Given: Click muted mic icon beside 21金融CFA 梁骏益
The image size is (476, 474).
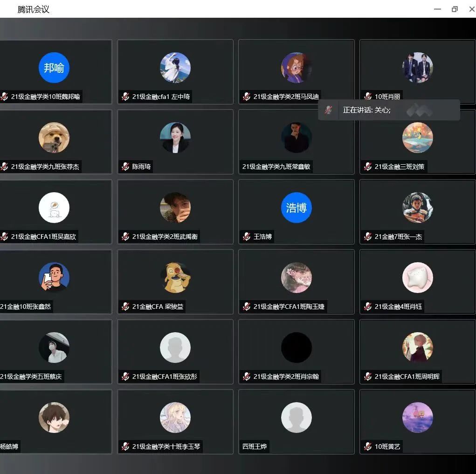Looking at the screenshot, I should [x=125, y=307].
